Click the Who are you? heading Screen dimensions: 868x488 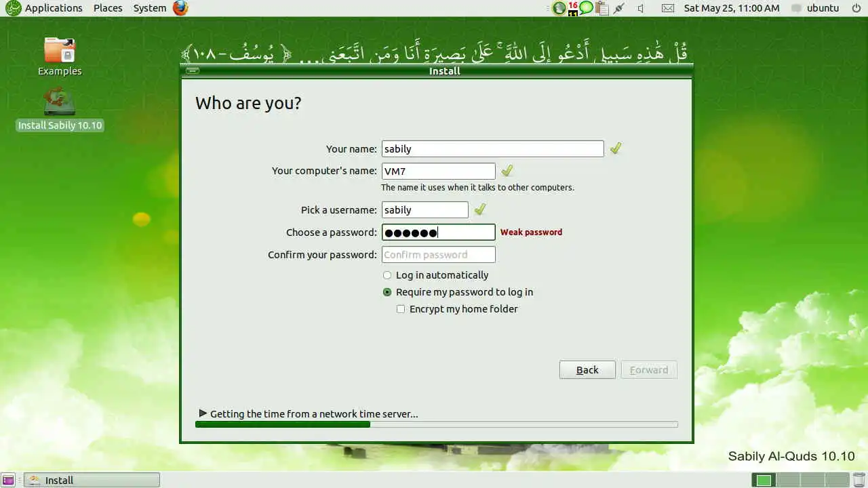[248, 103]
